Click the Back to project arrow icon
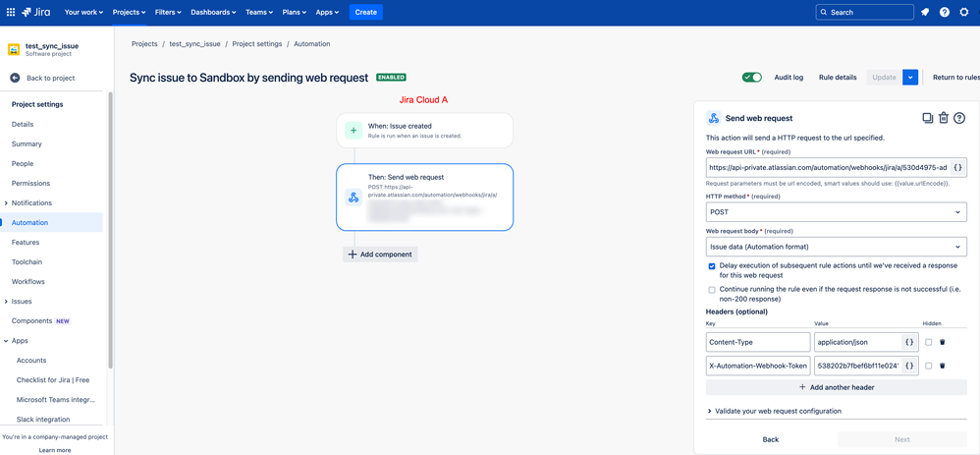The height and width of the screenshot is (455, 980). [x=15, y=78]
